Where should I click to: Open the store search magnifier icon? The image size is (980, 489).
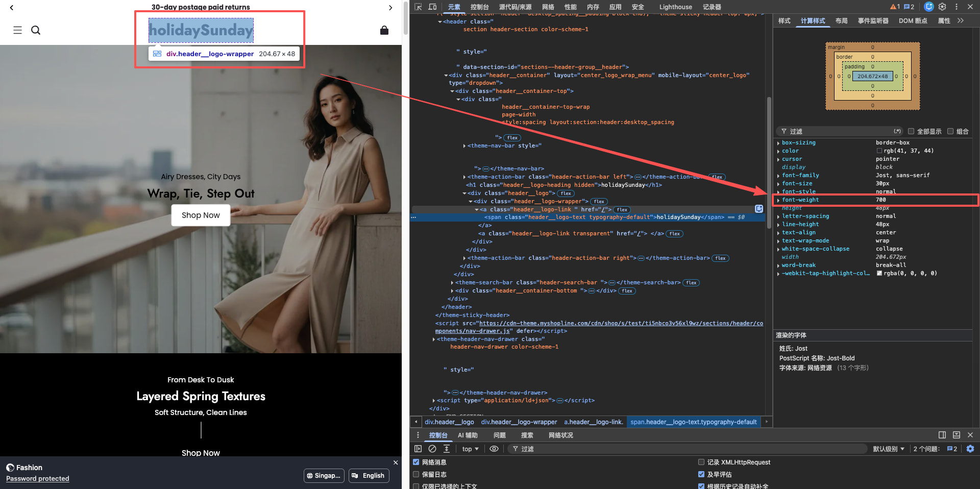[x=36, y=30]
